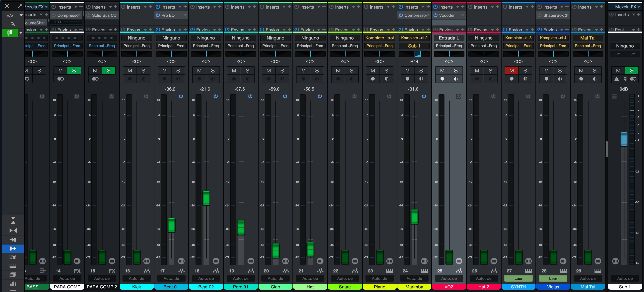Viewport: 644px width, 292px height.
Task: Click the Ninguno output field on Sub 1
Action: coord(625,46)
